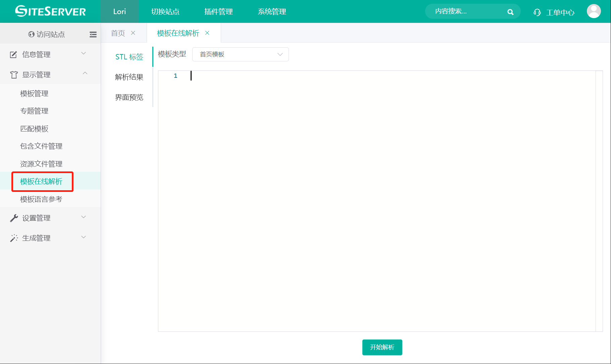Click the 开始解析 button
This screenshot has width=611, height=364.
tap(382, 347)
